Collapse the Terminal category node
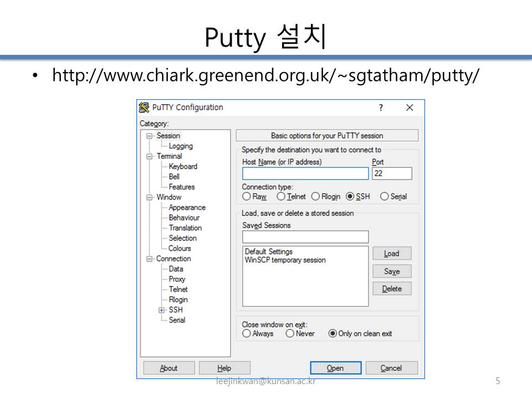 coord(150,157)
